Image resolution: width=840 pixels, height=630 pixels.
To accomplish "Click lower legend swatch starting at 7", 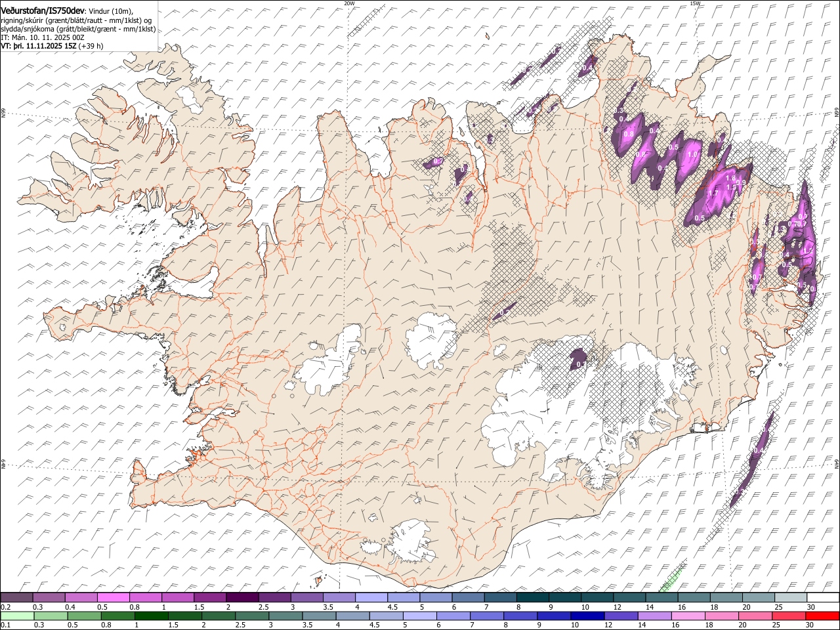I will click(486, 616).
